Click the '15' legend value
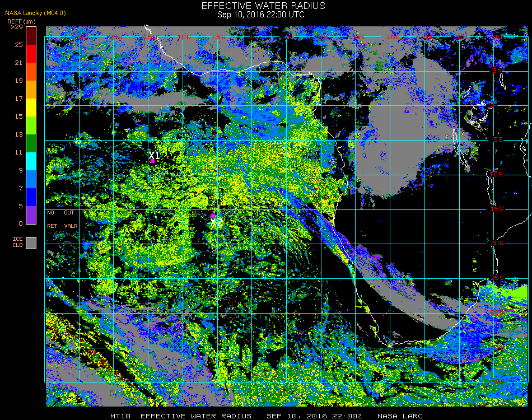 click(x=18, y=116)
